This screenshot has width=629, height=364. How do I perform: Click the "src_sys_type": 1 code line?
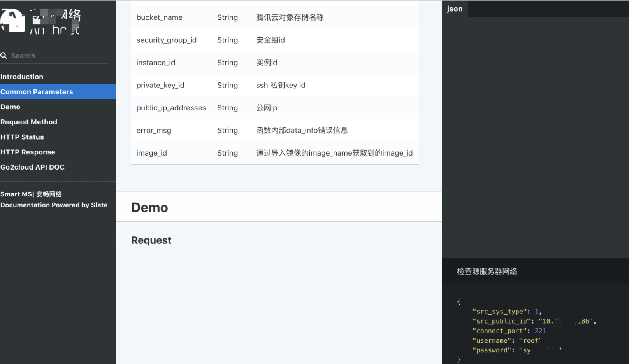tap(507, 311)
